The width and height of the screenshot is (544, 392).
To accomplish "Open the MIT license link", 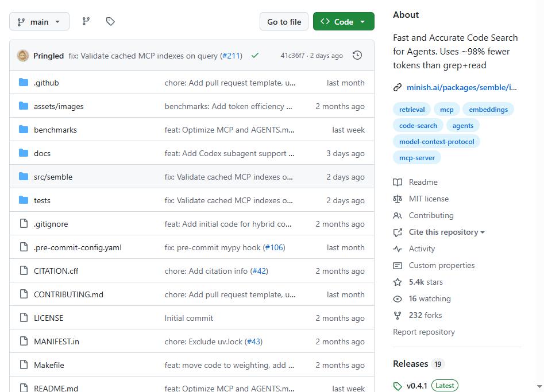I will click(x=429, y=199).
